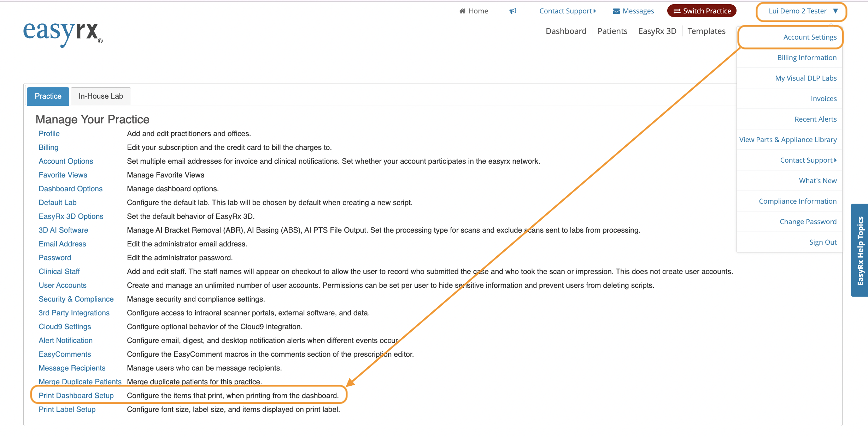This screenshot has width=868, height=437.
Task: Open the Email Address link
Action: click(x=62, y=244)
